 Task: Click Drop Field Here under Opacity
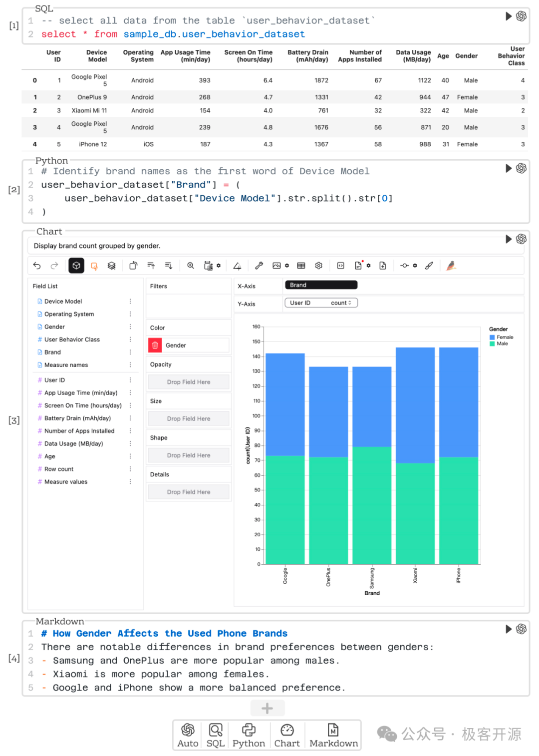pos(189,382)
